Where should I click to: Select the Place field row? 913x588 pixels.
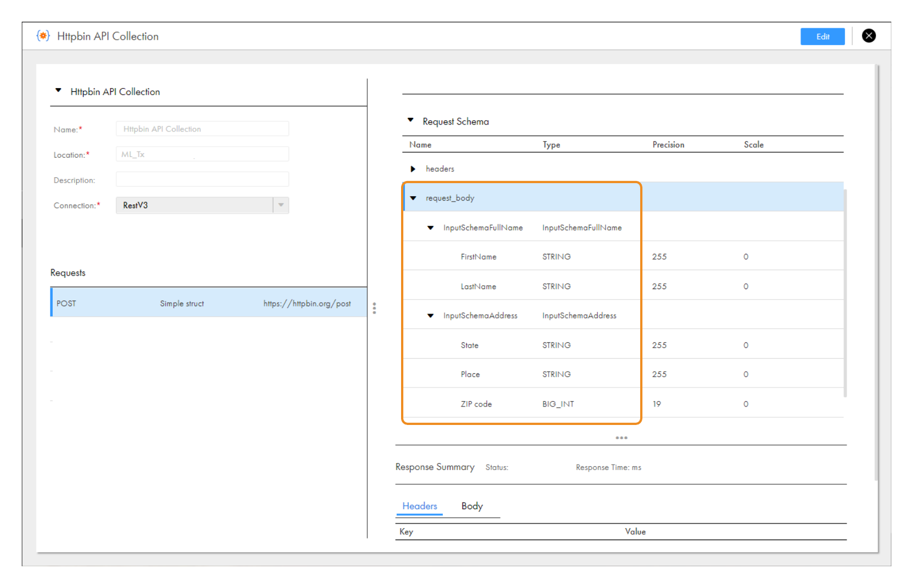(623, 373)
